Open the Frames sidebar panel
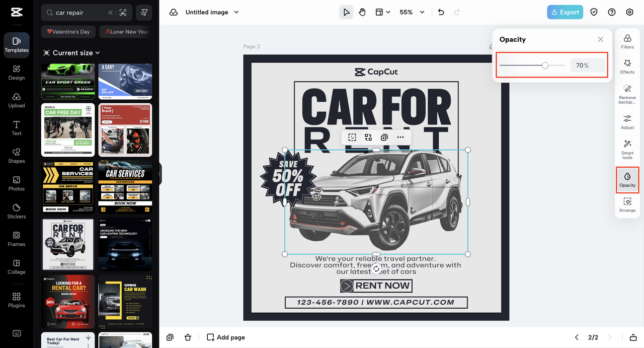The image size is (644, 348). 17,239
